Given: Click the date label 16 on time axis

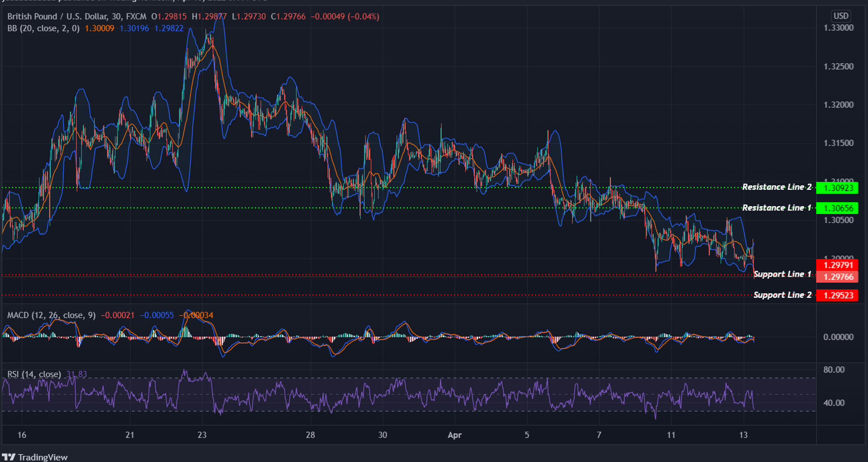Looking at the screenshot, I should coord(22,435).
